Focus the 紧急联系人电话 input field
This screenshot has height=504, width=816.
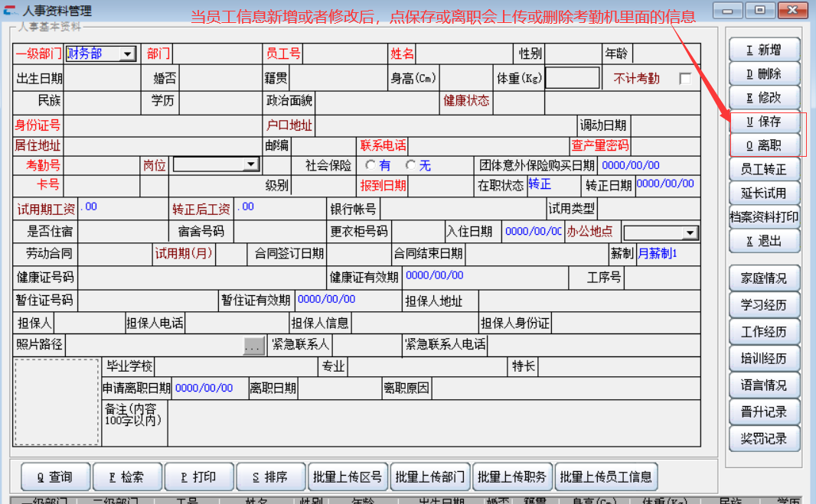[x=593, y=344]
